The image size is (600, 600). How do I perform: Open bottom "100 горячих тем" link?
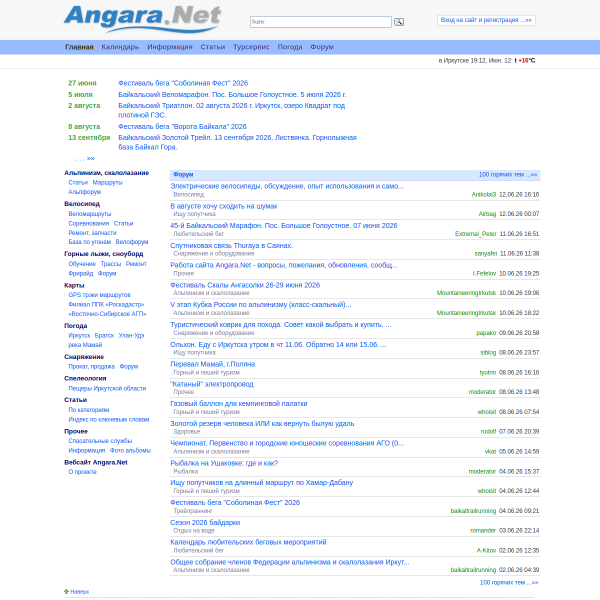[509, 582]
